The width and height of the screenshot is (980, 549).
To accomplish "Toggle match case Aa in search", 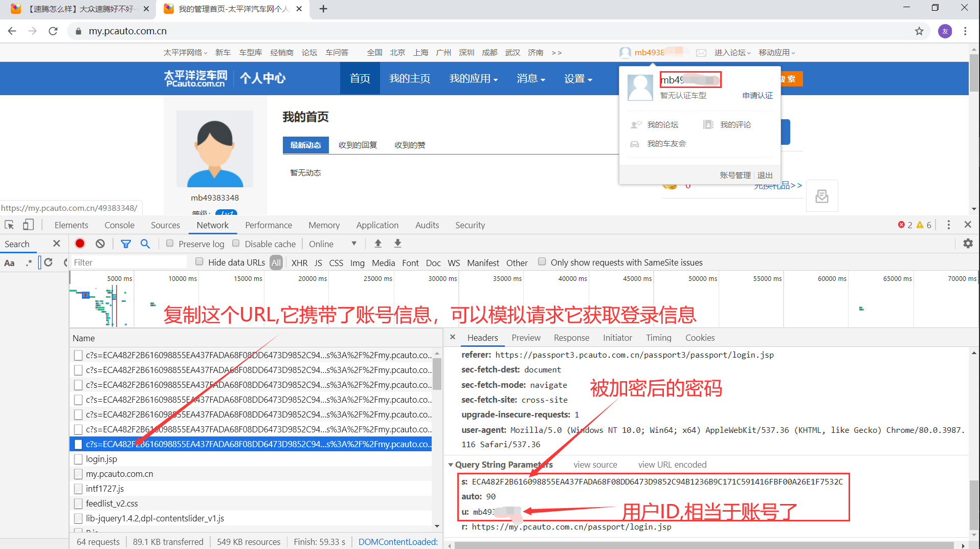I will [x=9, y=263].
